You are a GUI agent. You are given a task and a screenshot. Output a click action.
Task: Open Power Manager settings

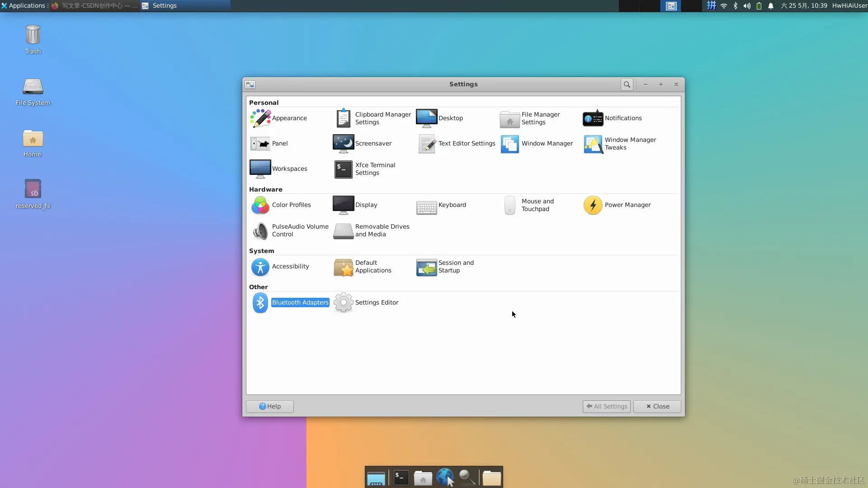pos(618,205)
